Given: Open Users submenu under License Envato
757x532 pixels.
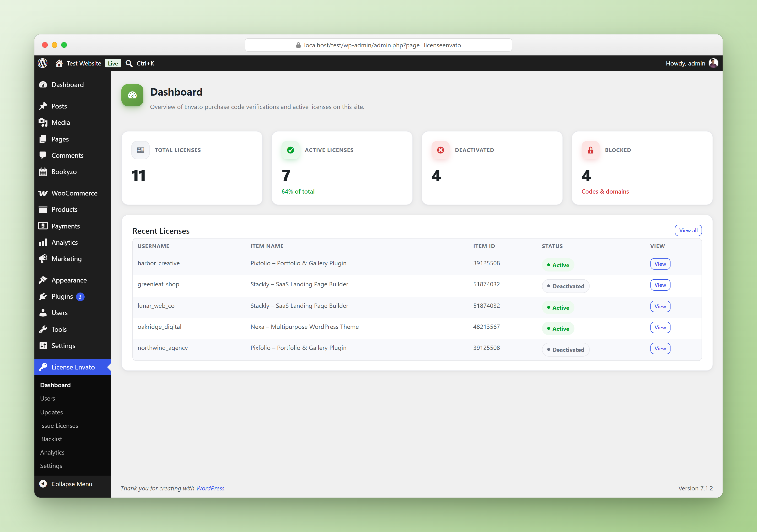Looking at the screenshot, I should [48, 398].
